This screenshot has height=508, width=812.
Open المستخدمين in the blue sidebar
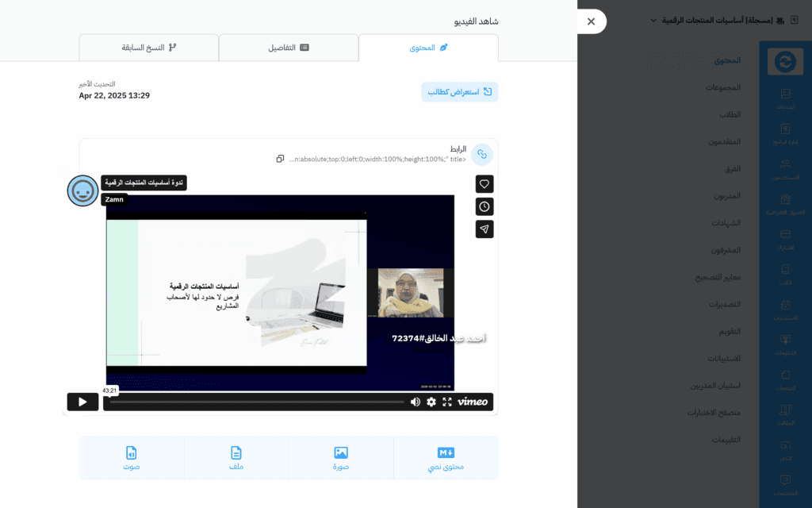(x=786, y=169)
